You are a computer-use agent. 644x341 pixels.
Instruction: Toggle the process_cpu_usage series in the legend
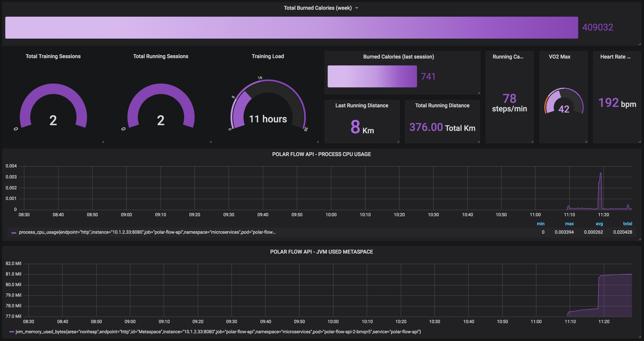pos(147,232)
